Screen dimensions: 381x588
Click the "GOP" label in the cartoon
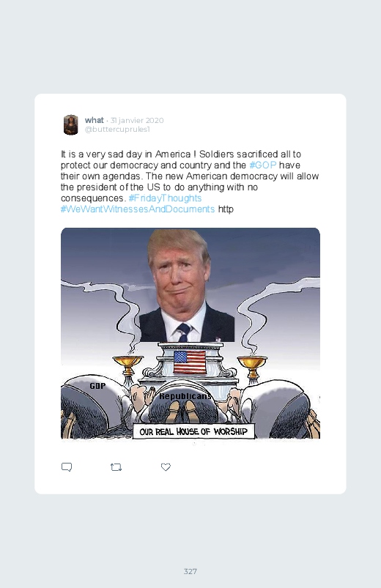click(97, 385)
